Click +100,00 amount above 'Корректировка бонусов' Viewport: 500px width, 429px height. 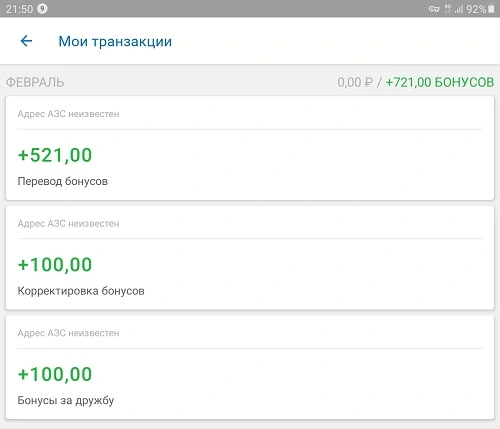coord(55,265)
